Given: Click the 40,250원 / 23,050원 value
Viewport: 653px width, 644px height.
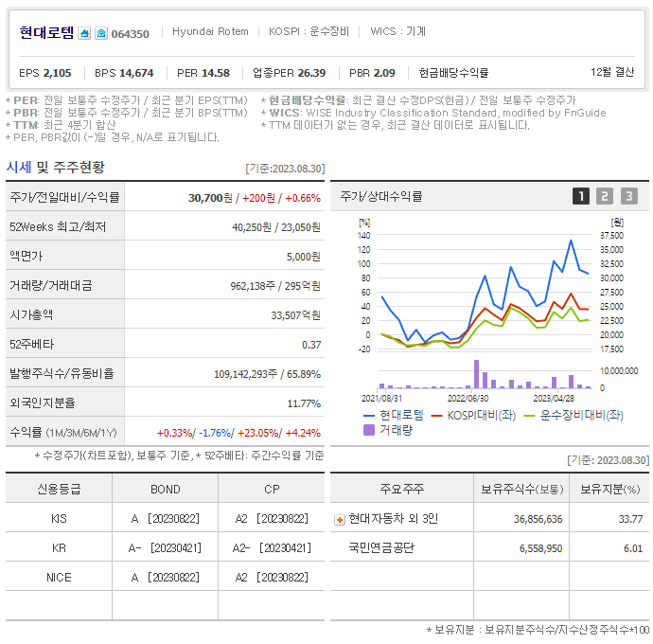Looking at the screenshot, I should coord(276,227).
